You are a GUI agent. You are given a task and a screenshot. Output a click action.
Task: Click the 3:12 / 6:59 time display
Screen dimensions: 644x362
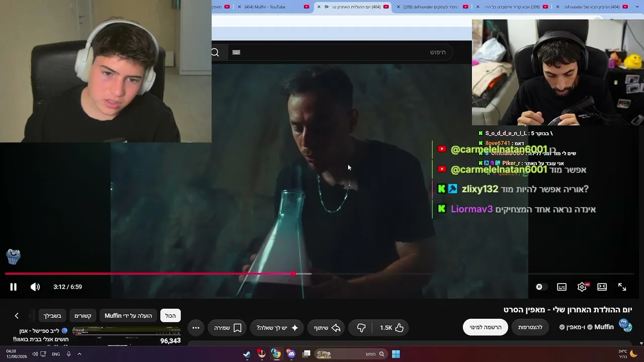(67, 287)
